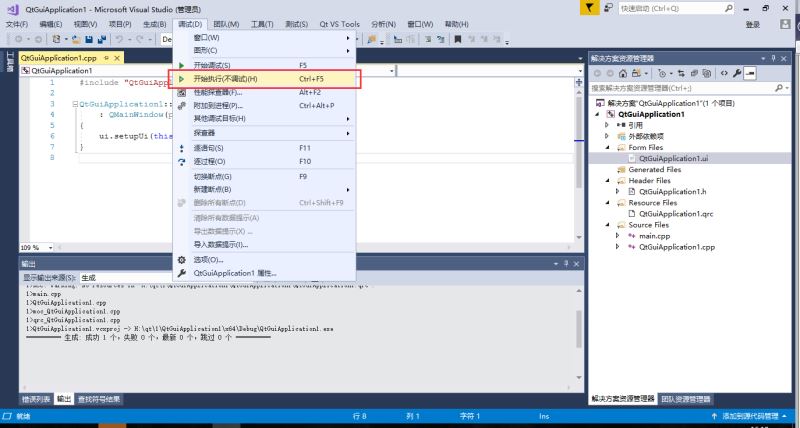Open the Qt VS Tools menu
Screen dimensions: 800x428
click(x=339, y=24)
